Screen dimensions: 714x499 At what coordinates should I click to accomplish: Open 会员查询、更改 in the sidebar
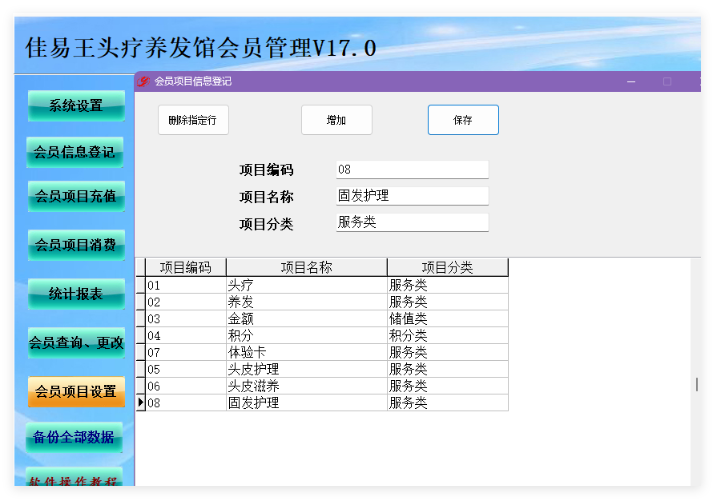76,342
